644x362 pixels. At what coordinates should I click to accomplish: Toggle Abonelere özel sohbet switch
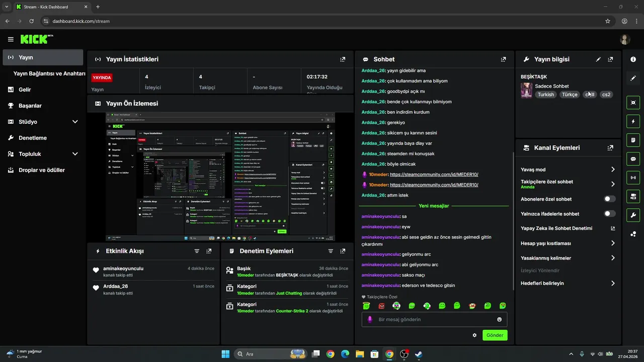pos(610,199)
